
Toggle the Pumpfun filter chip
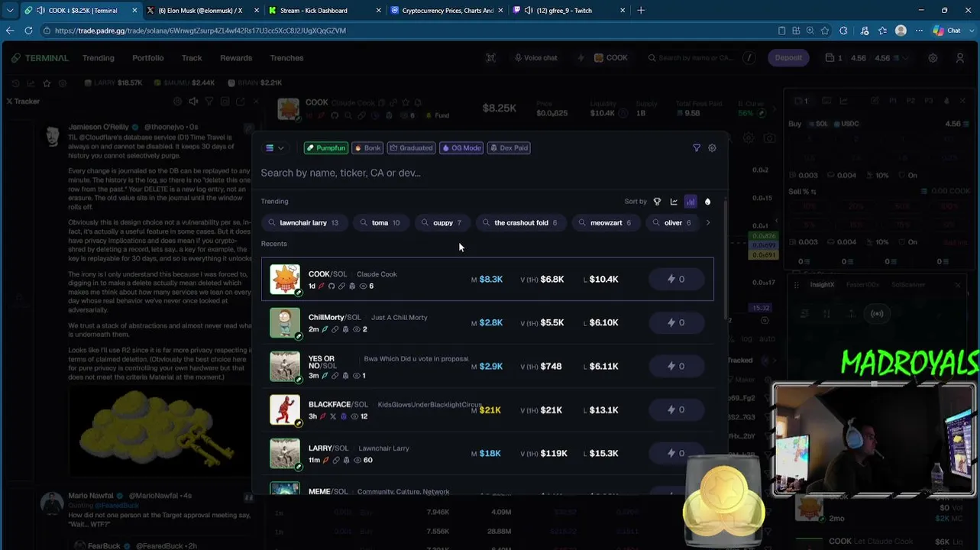326,148
